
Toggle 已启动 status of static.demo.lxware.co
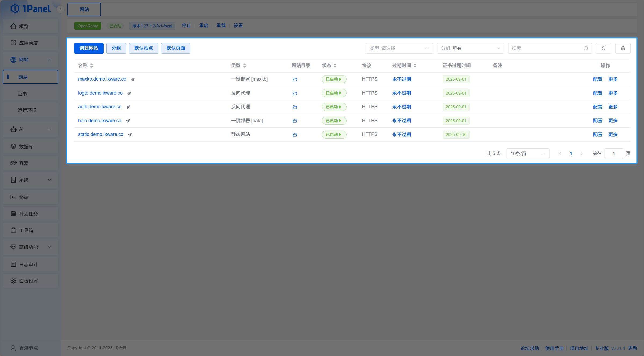coord(334,135)
